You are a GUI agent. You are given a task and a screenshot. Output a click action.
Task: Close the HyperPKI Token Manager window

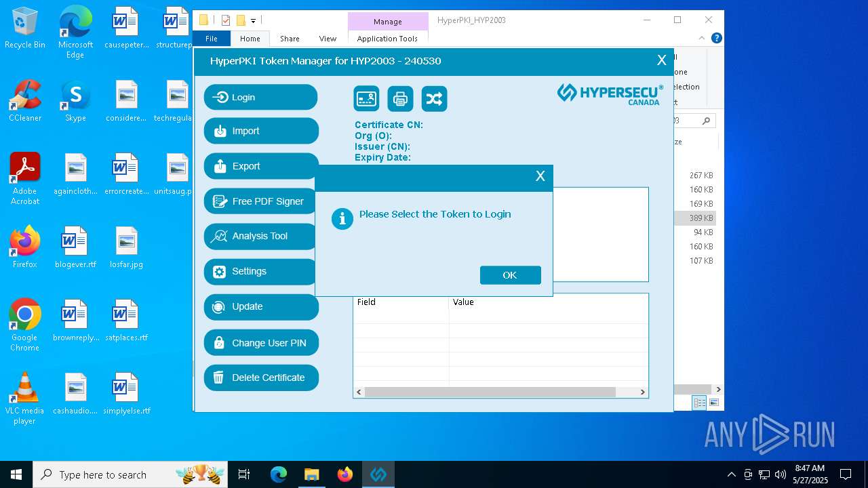coord(662,60)
